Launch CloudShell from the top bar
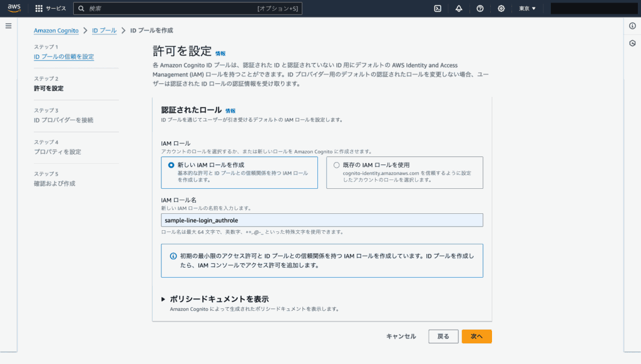Screen dimensions: 641x364 pyautogui.click(x=438, y=9)
